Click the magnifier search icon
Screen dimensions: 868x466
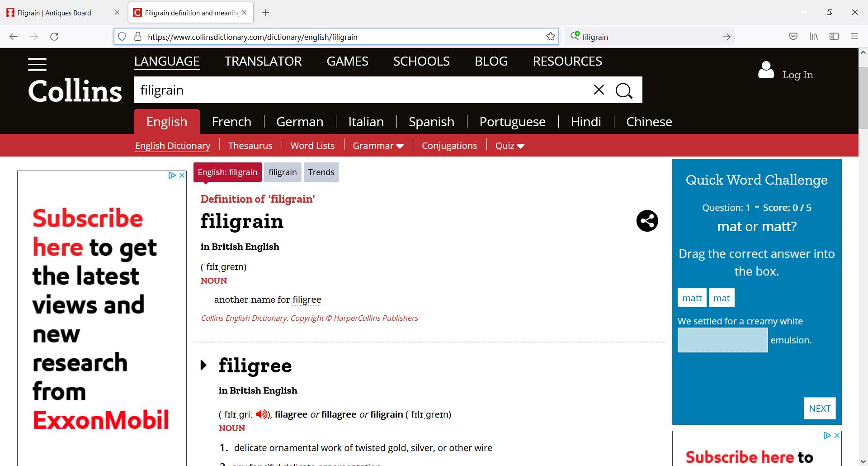[624, 90]
